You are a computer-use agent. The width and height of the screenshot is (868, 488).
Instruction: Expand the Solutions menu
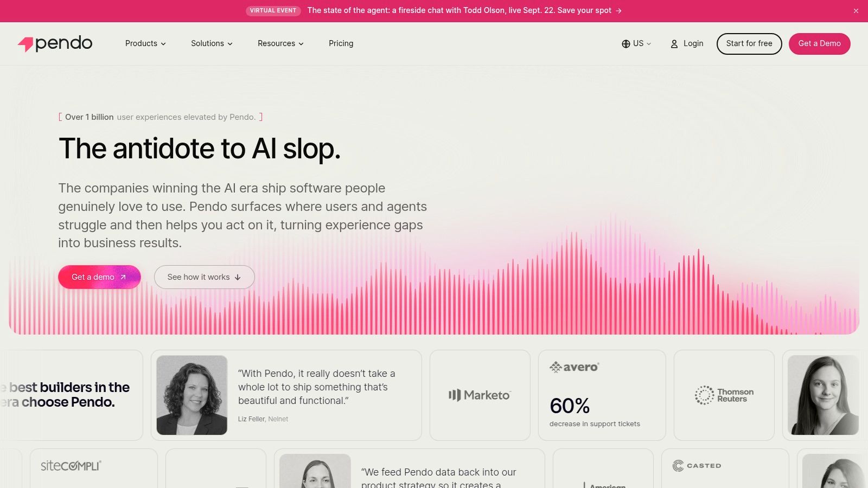212,43
